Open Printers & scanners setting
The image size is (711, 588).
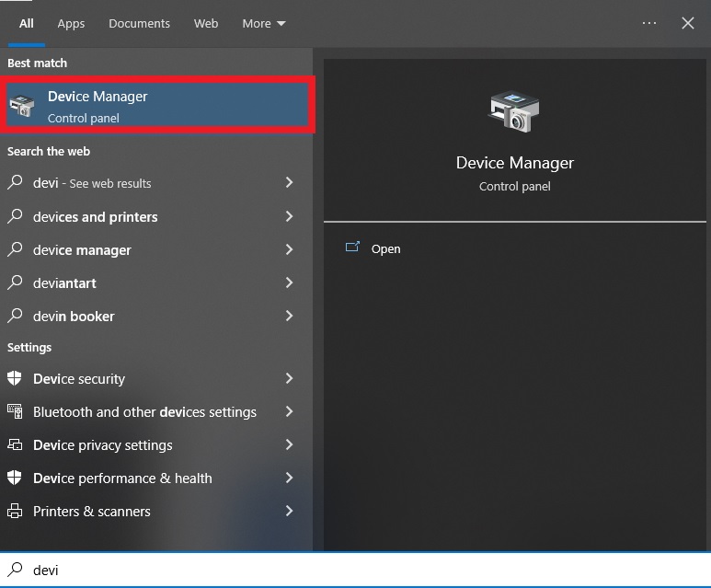[156, 511]
